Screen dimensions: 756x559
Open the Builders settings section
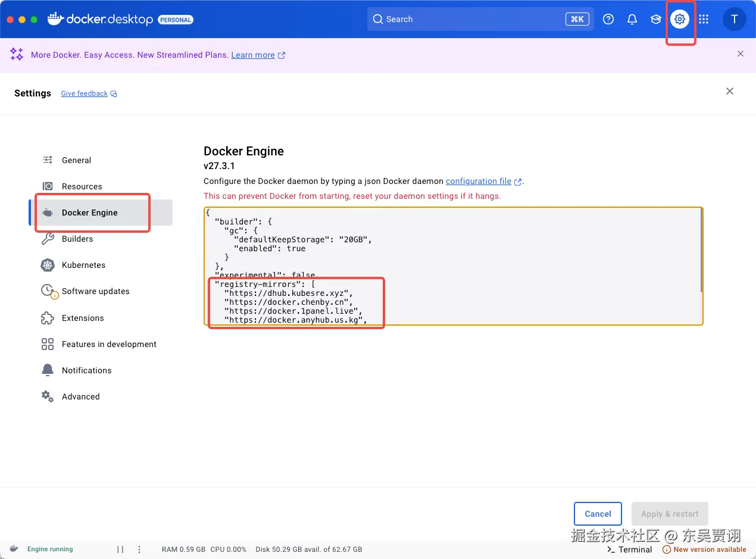pos(77,239)
